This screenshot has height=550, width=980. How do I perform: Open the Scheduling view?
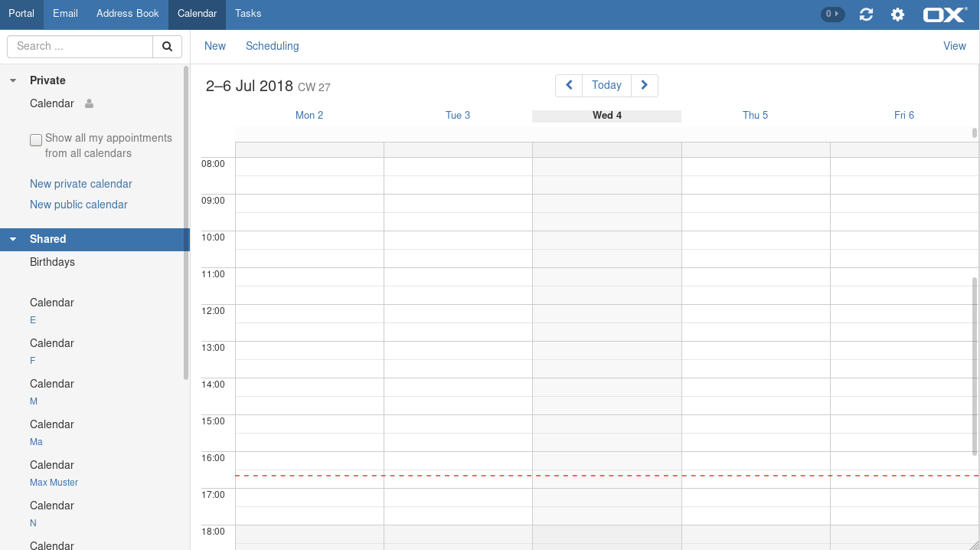[272, 46]
